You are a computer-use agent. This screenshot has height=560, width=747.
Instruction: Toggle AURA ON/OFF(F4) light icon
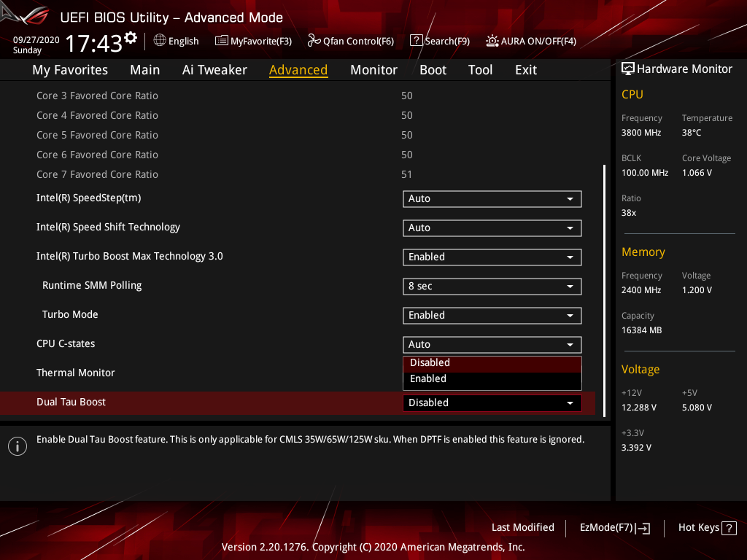(x=492, y=41)
